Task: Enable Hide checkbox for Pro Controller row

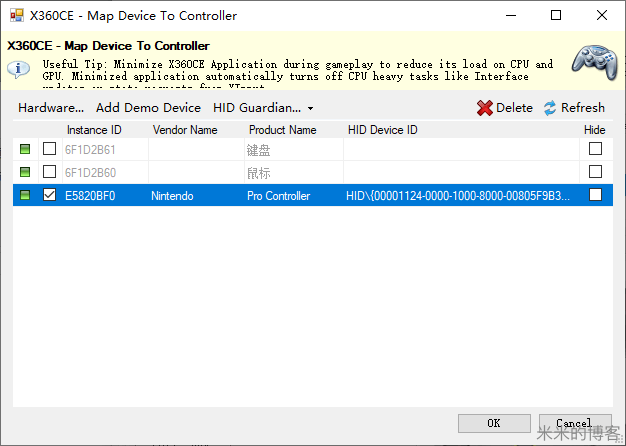Action: tap(595, 196)
